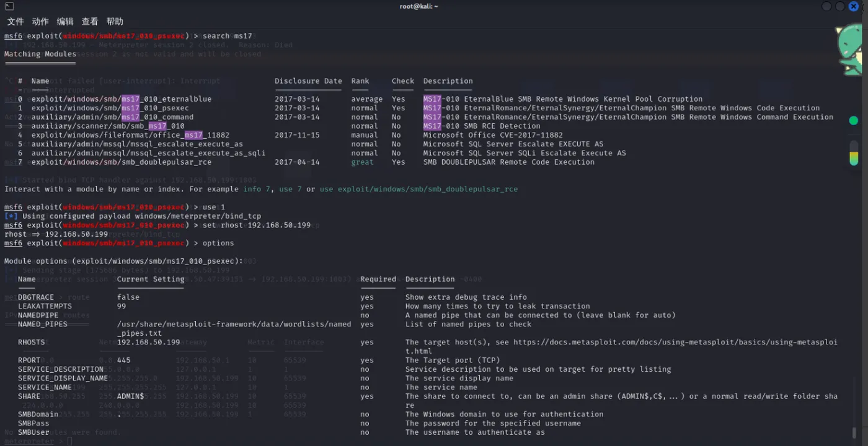Click the NAMEDPIPE option name

(38, 315)
